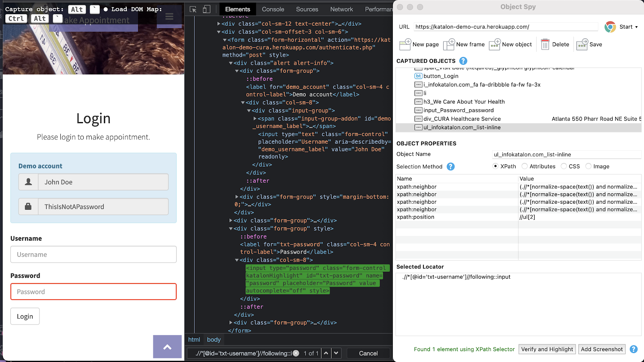Collapse the alert alert-info div node
Image resolution: width=644 pixels, height=362 pixels.
tap(231, 63)
